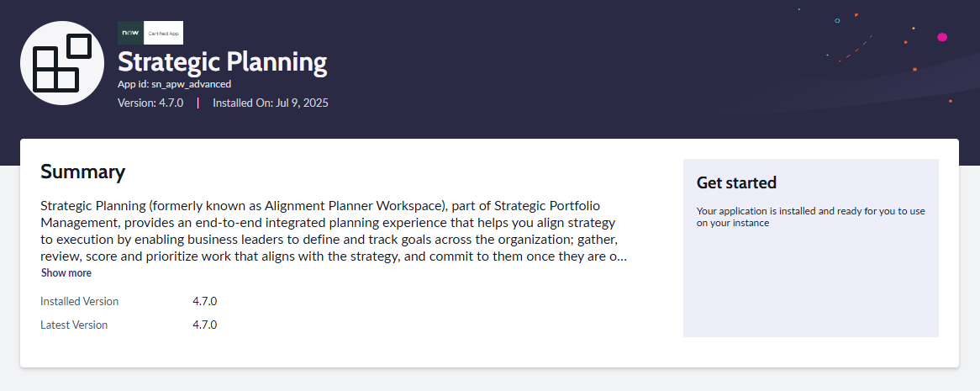Select the Strategic Planning title heading

222,62
